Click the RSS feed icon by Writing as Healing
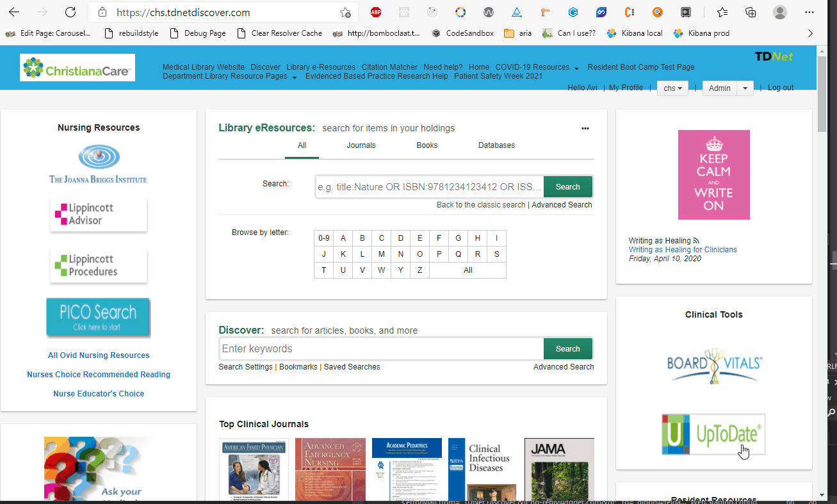This screenshot has height=504, width=837. click(696, 241)
